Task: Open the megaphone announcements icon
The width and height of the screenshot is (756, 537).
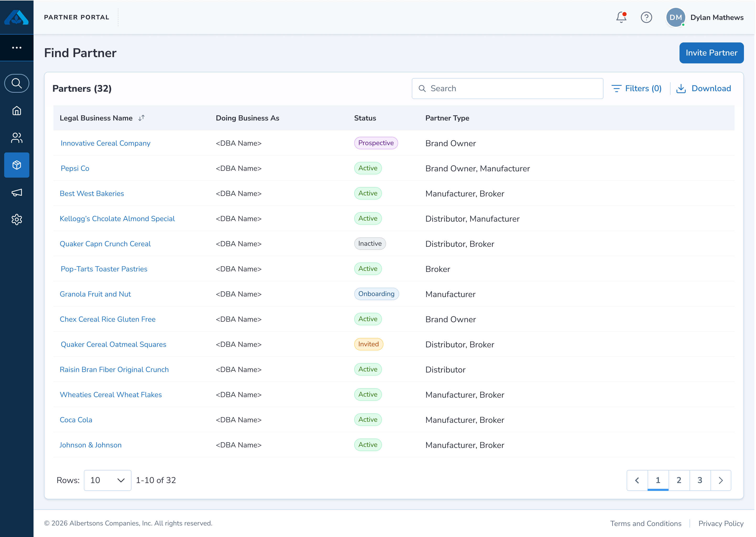Action: coord(17,193)
